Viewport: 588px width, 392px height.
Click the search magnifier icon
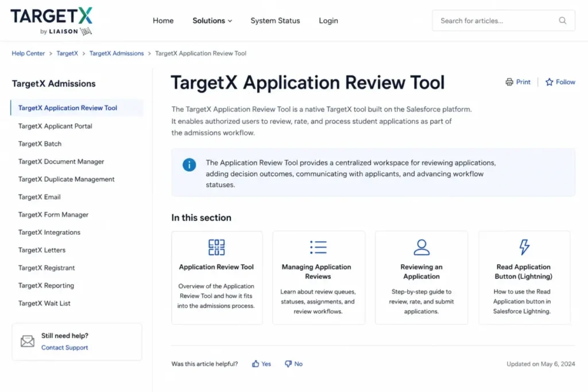tap(562, 21)
